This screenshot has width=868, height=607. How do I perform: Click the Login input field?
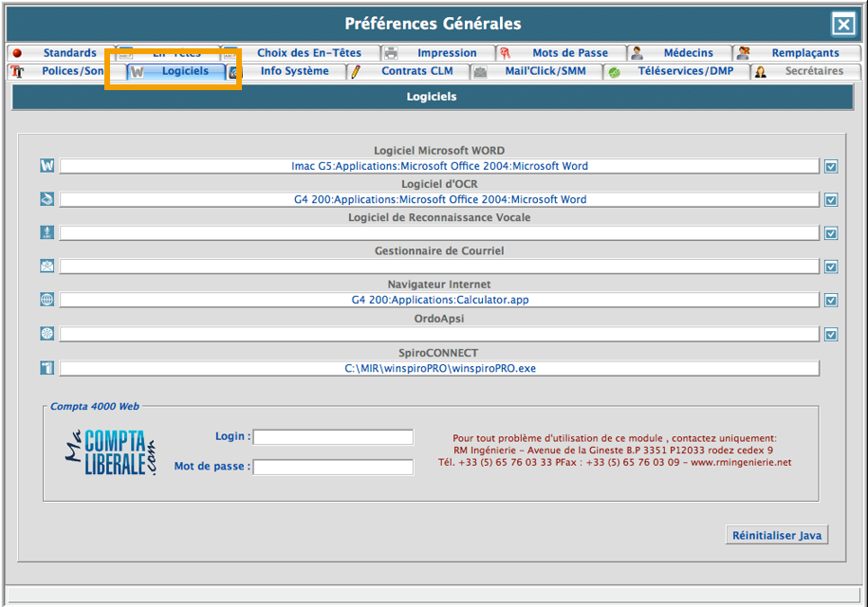(x=333, y=437)
